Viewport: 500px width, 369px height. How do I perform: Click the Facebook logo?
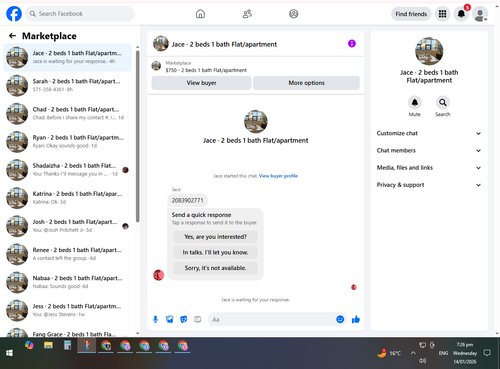(14, 14)
